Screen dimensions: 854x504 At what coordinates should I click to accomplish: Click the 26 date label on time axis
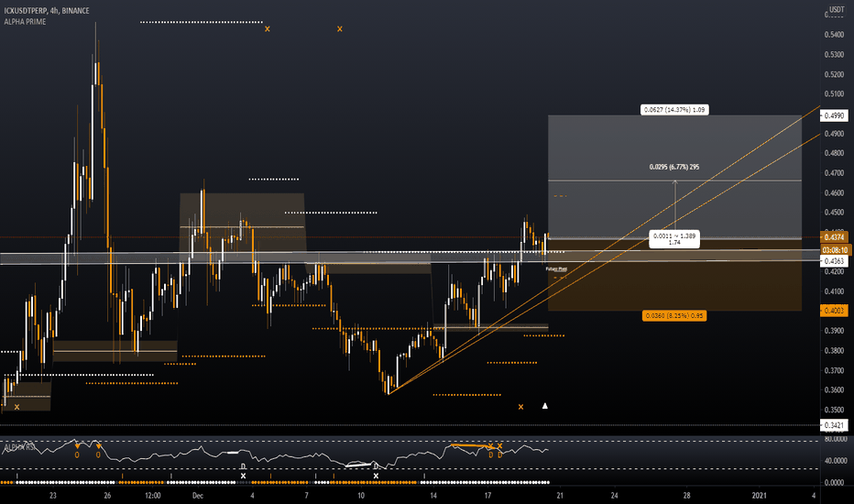pos(107,495)
